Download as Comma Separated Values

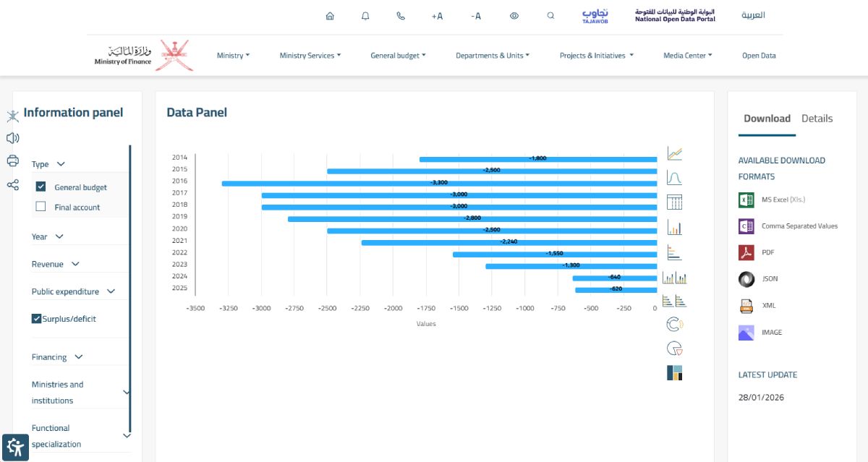coord(788,226)
